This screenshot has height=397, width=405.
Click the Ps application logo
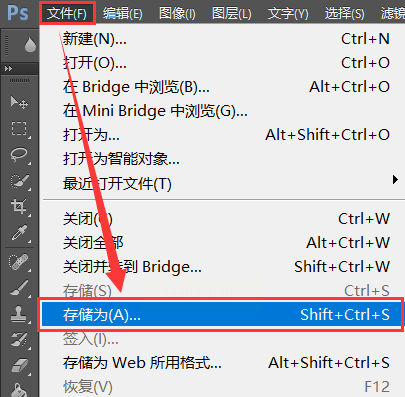(x=18, y=13)
